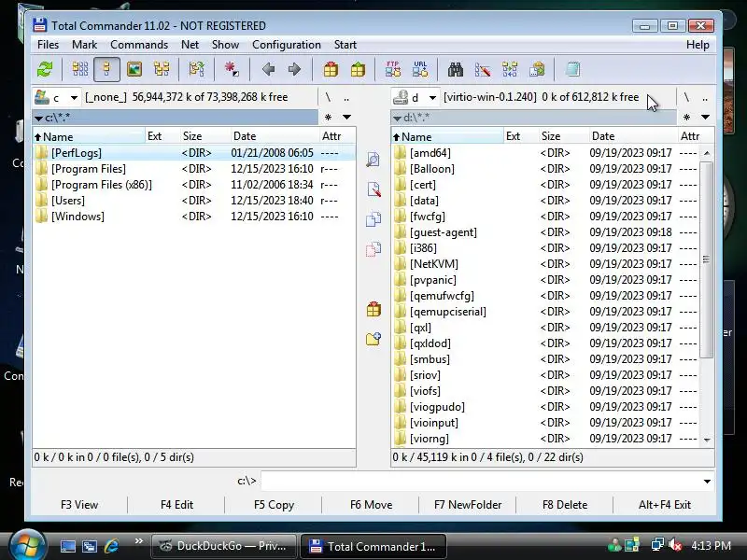Sort right panel by Date column header
This screenshot has height=560, width=747.
coord(633,136)
